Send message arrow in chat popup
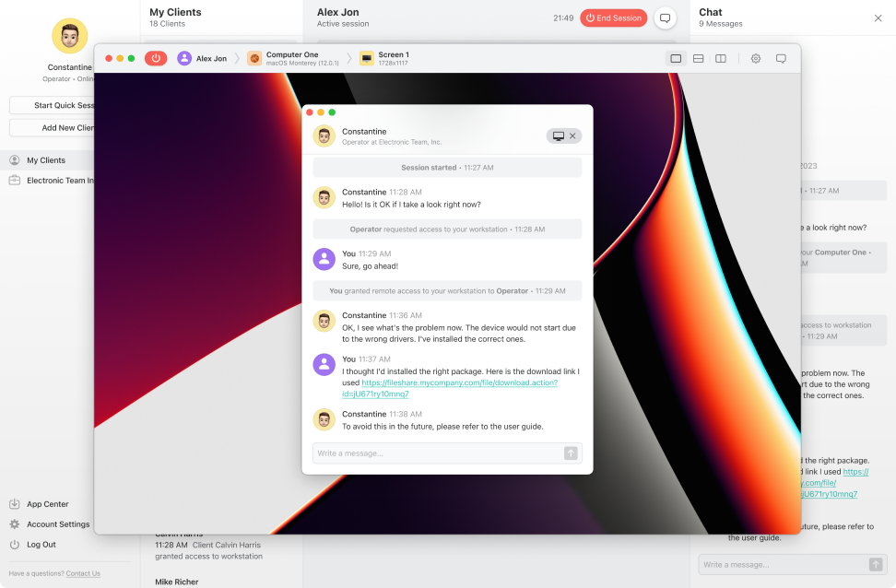 point(571,453)
